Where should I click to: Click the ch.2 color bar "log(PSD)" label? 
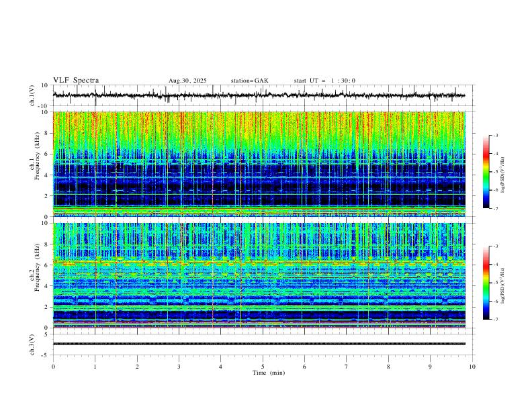pos(503,285)
